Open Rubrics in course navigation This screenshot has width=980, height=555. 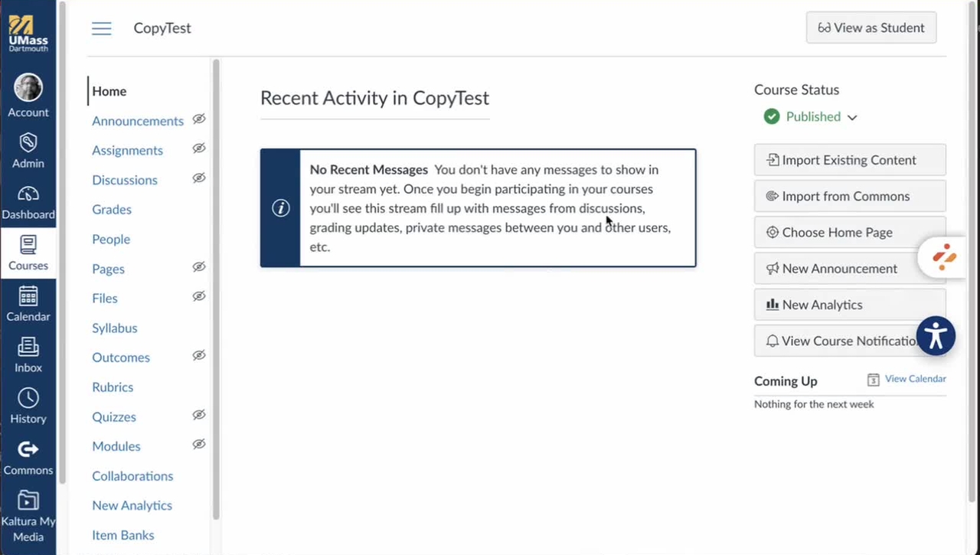click(113, 387)
